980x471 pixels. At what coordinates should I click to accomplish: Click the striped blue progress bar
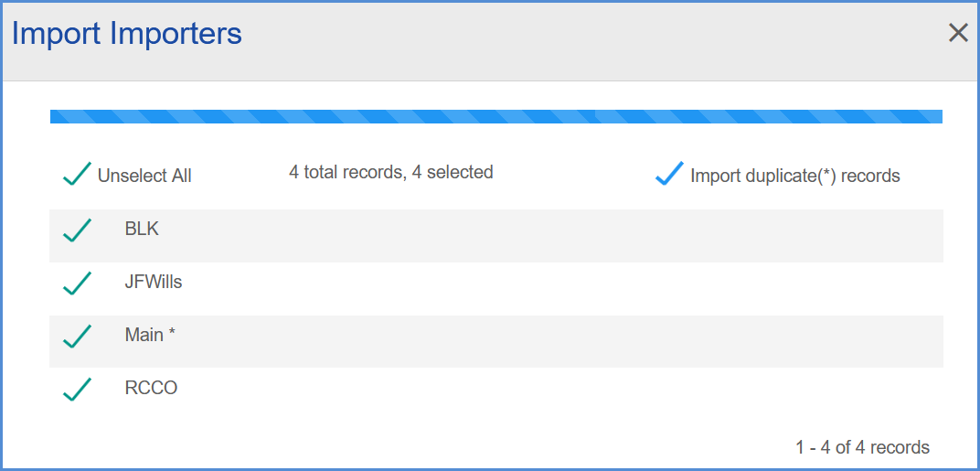tap(496, 116)
